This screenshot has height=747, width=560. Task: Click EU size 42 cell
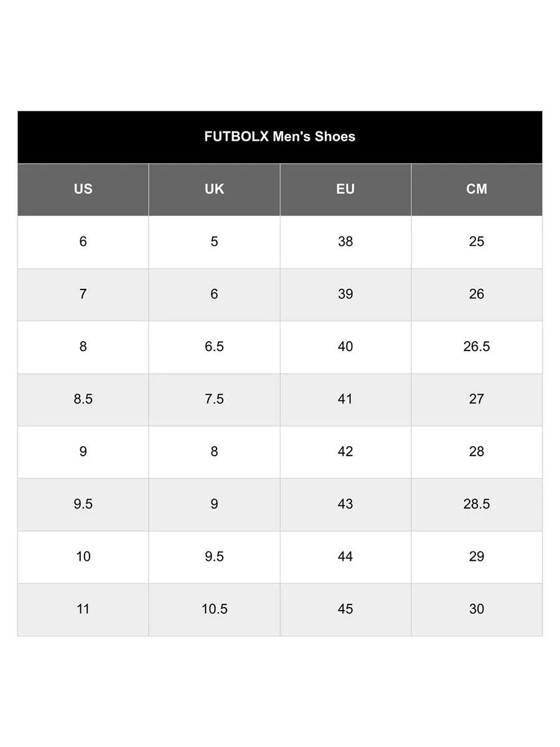click(345, 451)
